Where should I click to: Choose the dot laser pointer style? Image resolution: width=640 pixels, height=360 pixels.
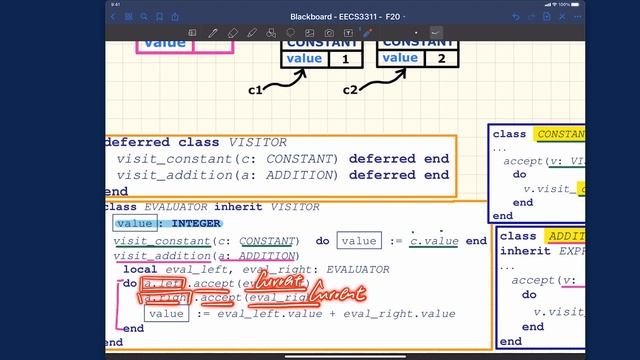pos(416,33)
